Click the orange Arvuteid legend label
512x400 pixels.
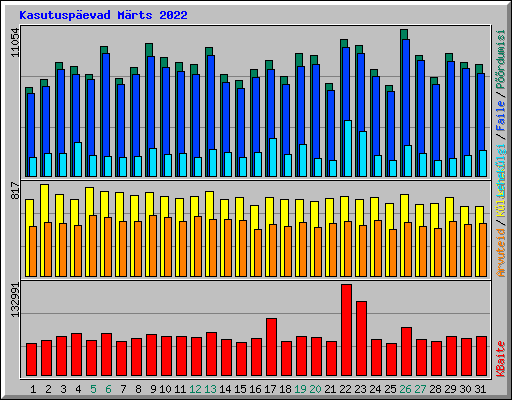(x=501, y=253)
